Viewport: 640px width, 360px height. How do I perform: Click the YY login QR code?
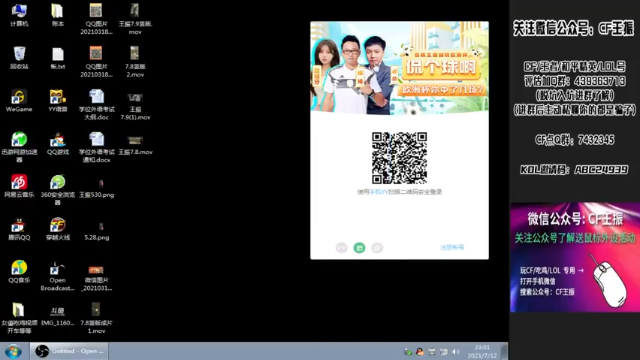[x=399, y=158]
